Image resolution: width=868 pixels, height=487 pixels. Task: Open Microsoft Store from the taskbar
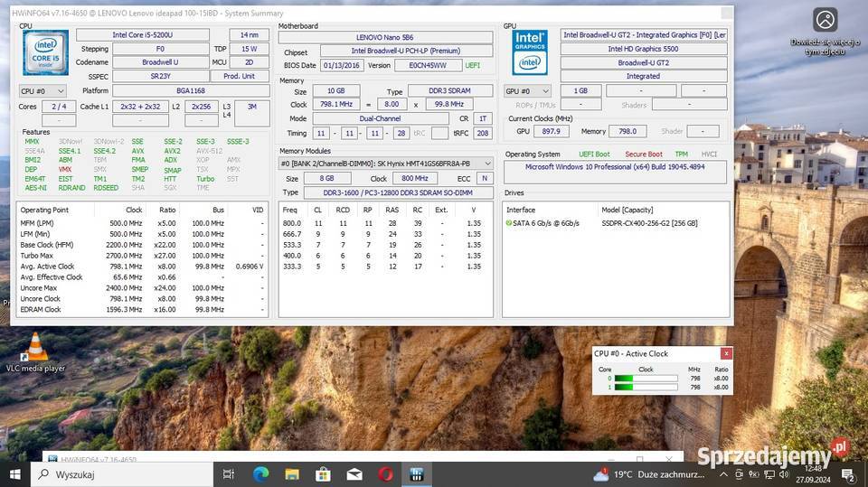[x=323, y=474]
